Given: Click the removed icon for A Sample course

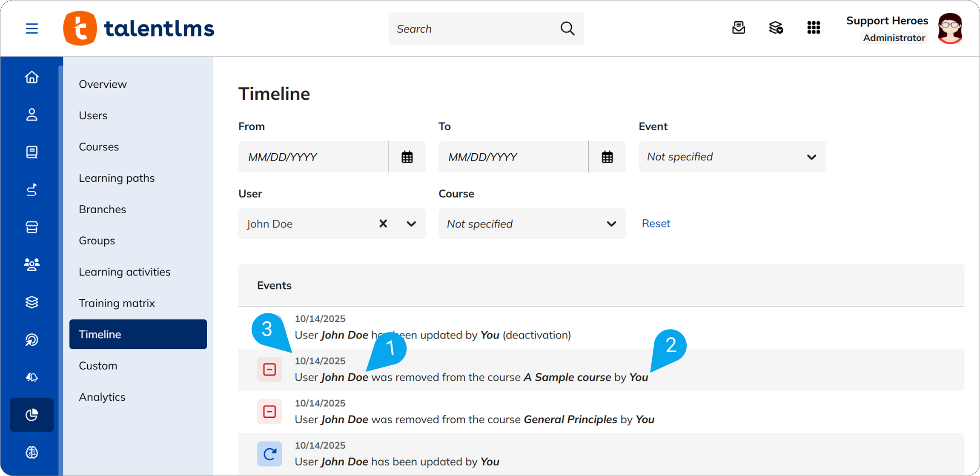Looking at the screenshot, I should pos(269,370).
